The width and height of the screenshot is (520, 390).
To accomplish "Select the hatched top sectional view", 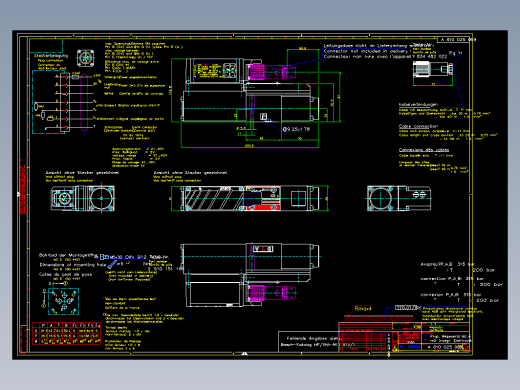I will [x=250, y=198].
